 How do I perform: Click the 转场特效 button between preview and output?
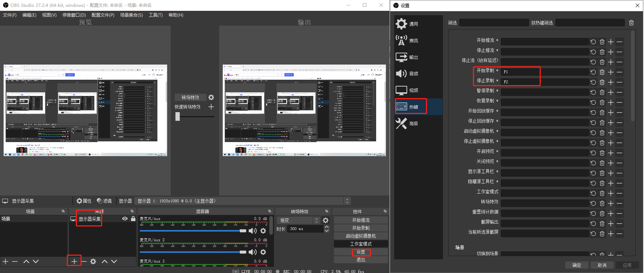190,97
